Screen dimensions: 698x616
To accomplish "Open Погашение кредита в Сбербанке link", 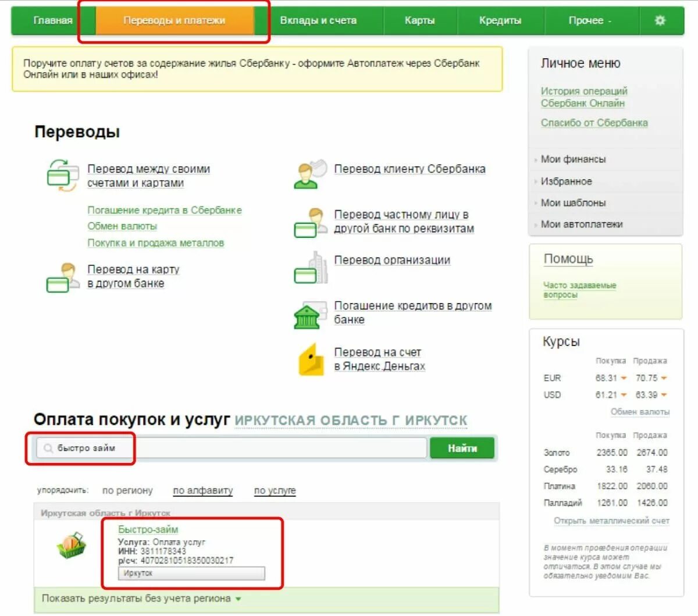I will [165, 211].
